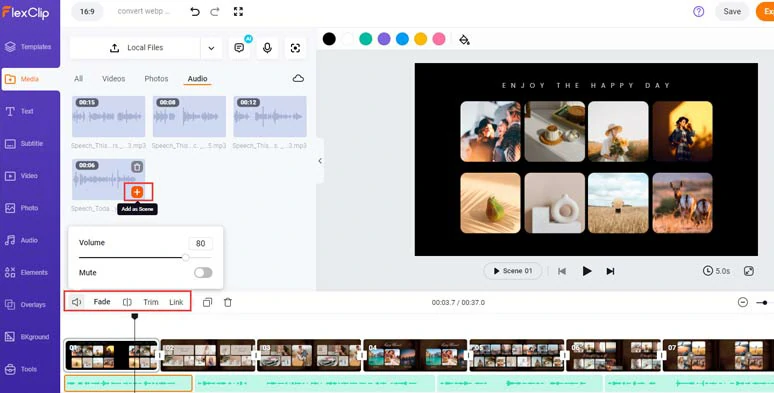Enter fullscreen preview mode
This screenshot has width=774, height=393.
(x=238, y=11)
